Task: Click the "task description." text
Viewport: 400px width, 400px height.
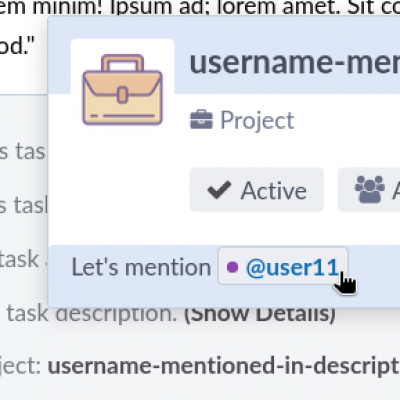Action: (x=92, y=314)
